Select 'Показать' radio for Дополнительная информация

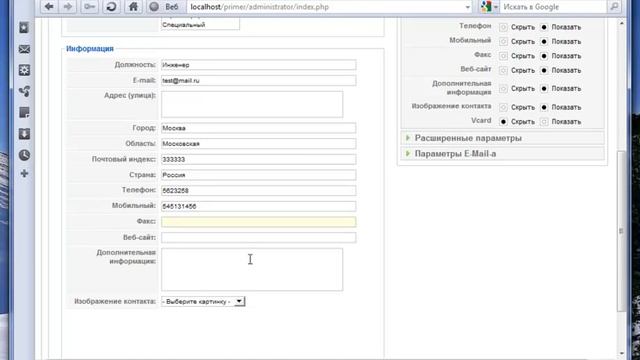tap(544, 89)
